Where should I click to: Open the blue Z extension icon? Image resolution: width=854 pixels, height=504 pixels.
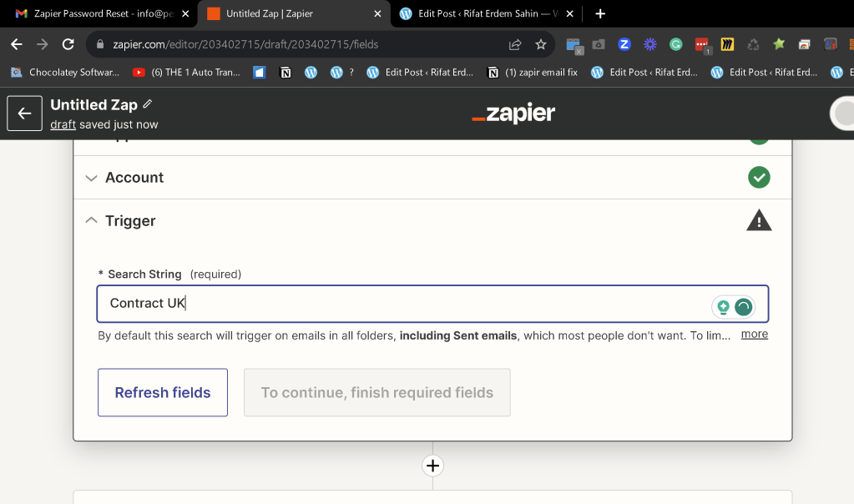coord(624,44)
